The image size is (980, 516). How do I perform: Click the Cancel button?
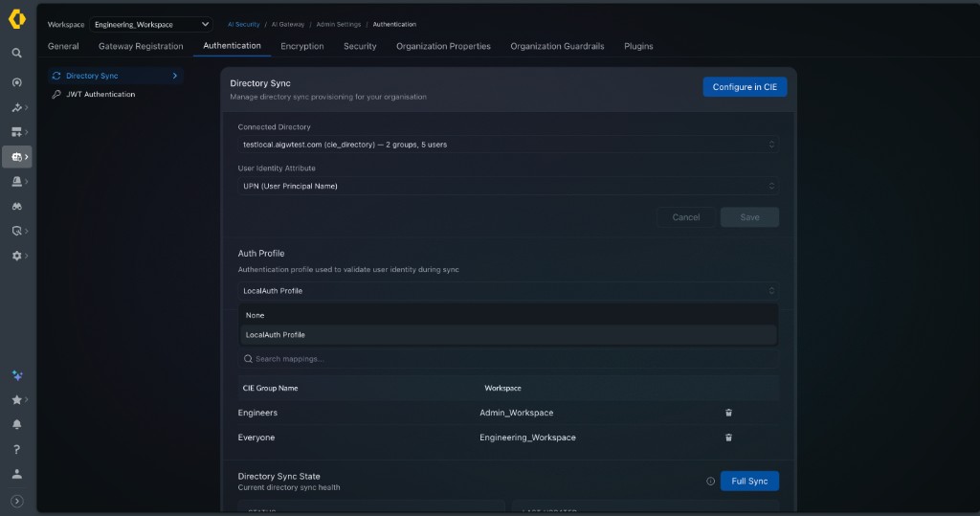coord(685,217)
